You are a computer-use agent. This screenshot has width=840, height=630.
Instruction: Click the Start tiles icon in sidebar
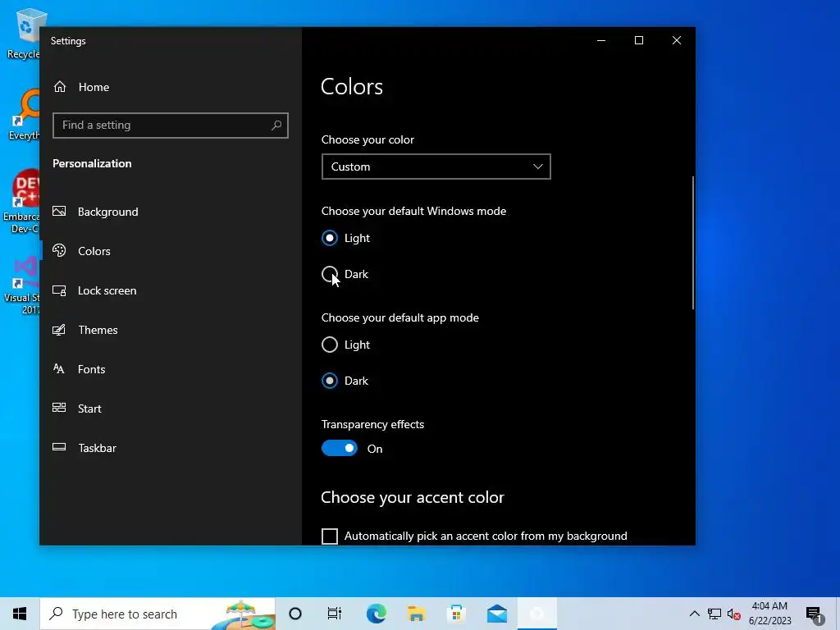pos(59,408)
